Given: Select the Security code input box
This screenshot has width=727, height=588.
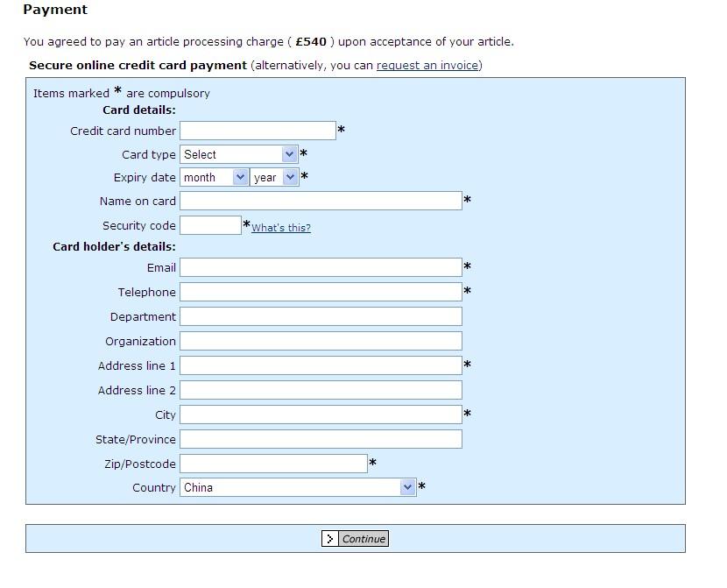Looking at the screenshot, I should point(210,225).
